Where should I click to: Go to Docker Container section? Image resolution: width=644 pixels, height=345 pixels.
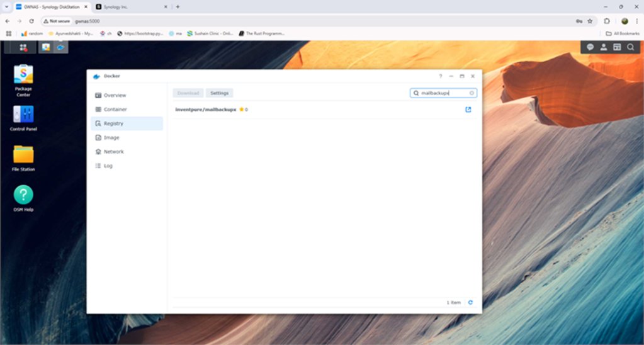[x=127, y=110]
